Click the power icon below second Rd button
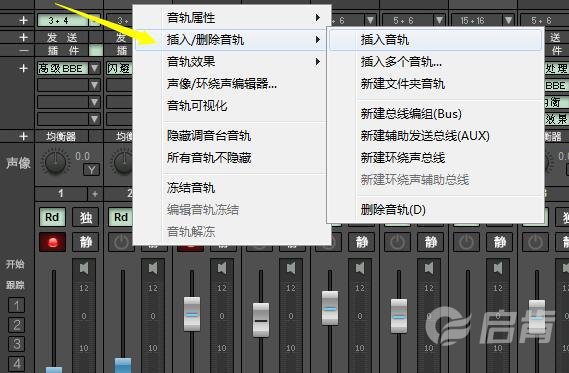Image resolution: width=569 pixels, height=373 pixels. 121,242
